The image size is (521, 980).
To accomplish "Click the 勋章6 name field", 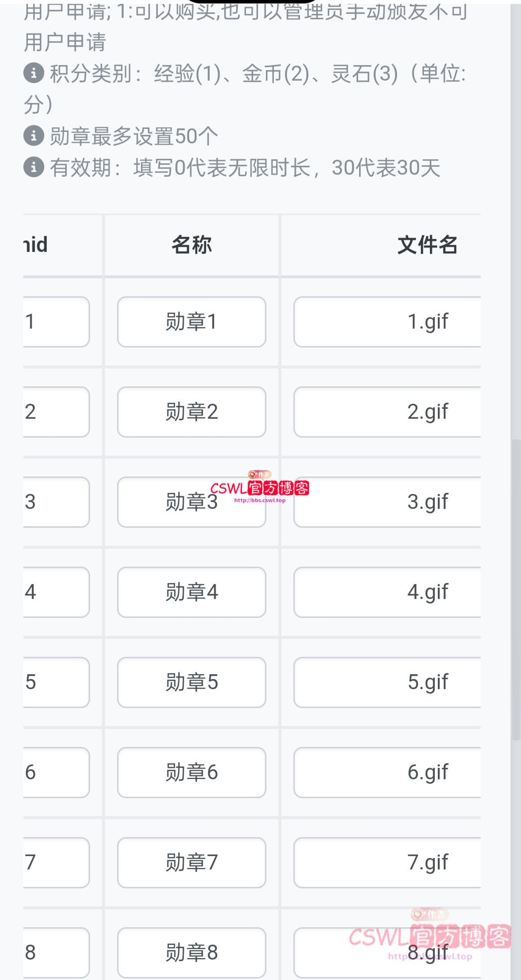I will pyautogui.click(x=191, y=772).
